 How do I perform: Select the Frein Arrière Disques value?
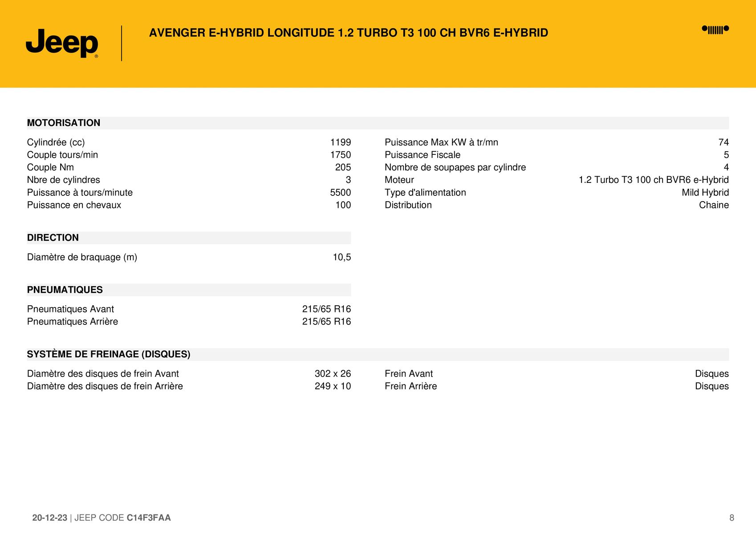[x=712, y=386]
